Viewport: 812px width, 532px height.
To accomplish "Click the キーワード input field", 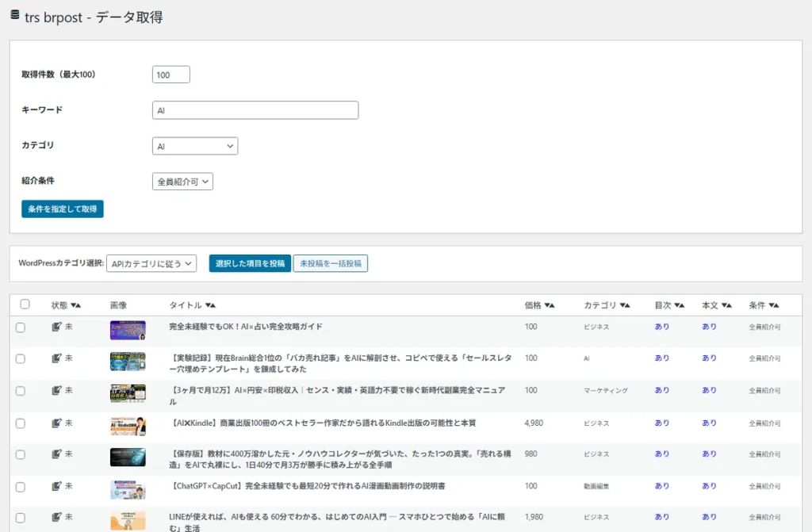I will [x=255, y=110].
